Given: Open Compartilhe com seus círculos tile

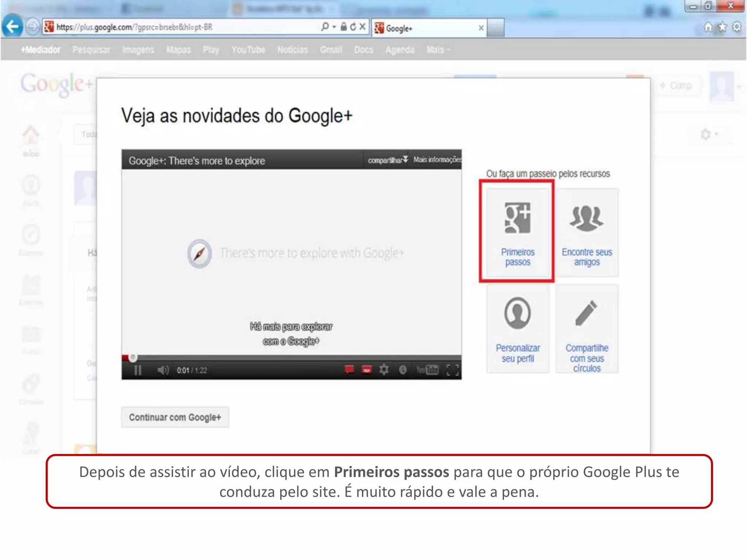Looking at the screenshot, I should (587, 328).
